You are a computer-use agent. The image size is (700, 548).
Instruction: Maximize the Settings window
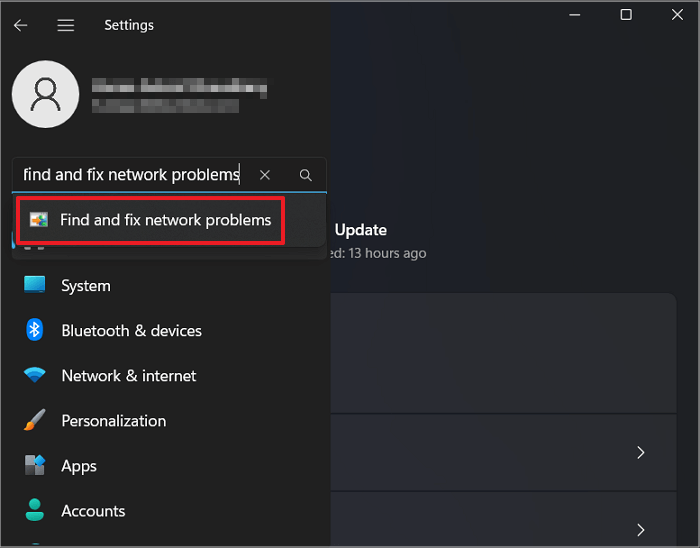[x=626, y=15]
